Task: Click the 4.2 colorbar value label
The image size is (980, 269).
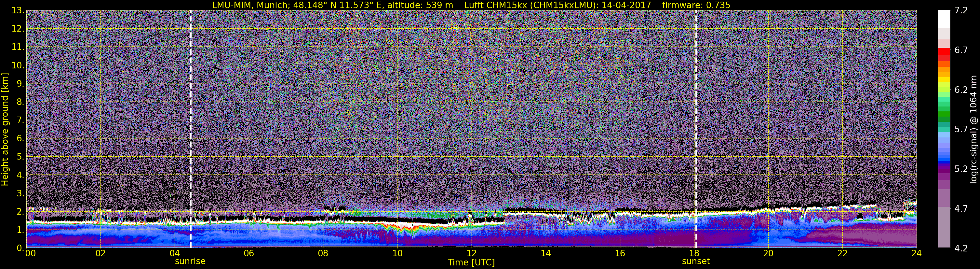Action: (x=961, y=248)
